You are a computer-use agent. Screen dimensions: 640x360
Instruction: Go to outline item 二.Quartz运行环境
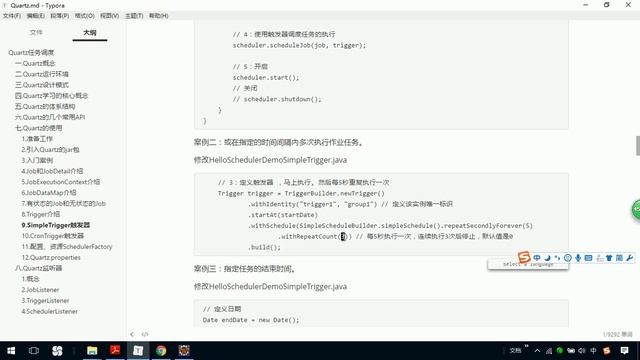42,74
